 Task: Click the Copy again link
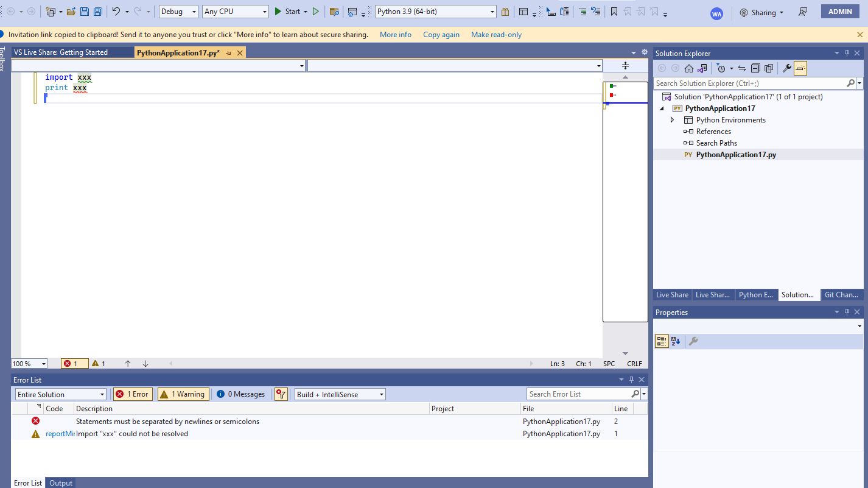tap(441, 35)
